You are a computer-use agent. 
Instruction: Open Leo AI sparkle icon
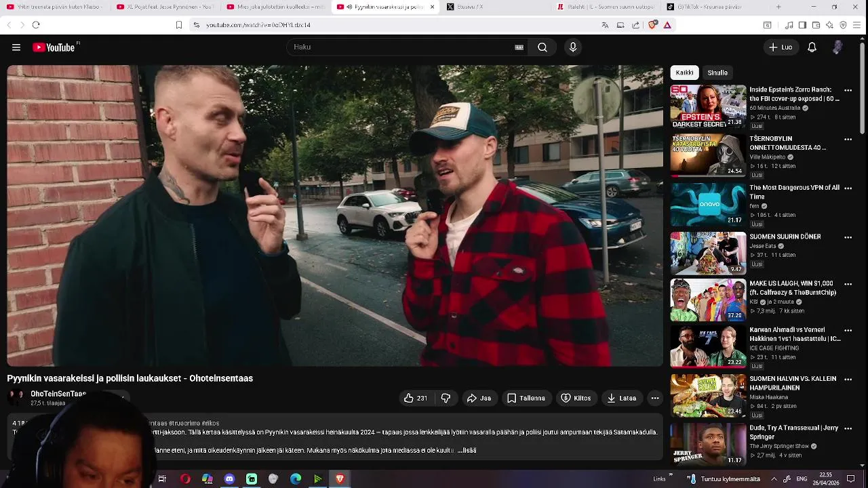[829, 25]
